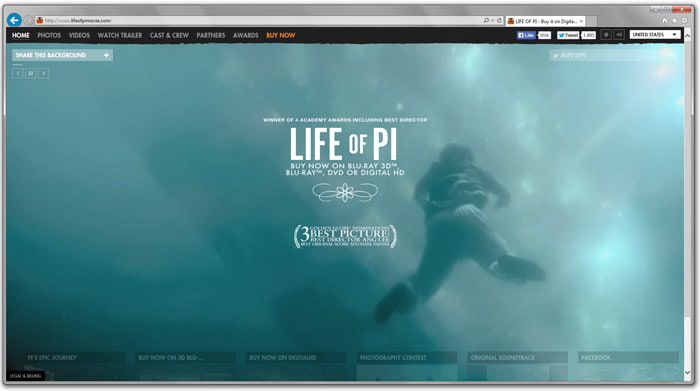Click the Buy Now on Blu-ray 3D text
The height and width of the screenshot is (391, 700).
[345, 169]
